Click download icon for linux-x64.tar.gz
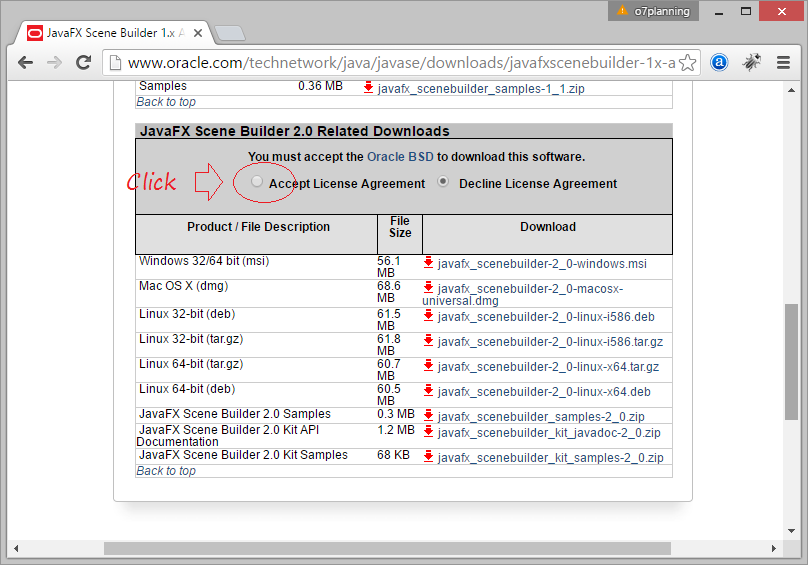Viewport: 808px width, 565px height. tap(428, 365)
